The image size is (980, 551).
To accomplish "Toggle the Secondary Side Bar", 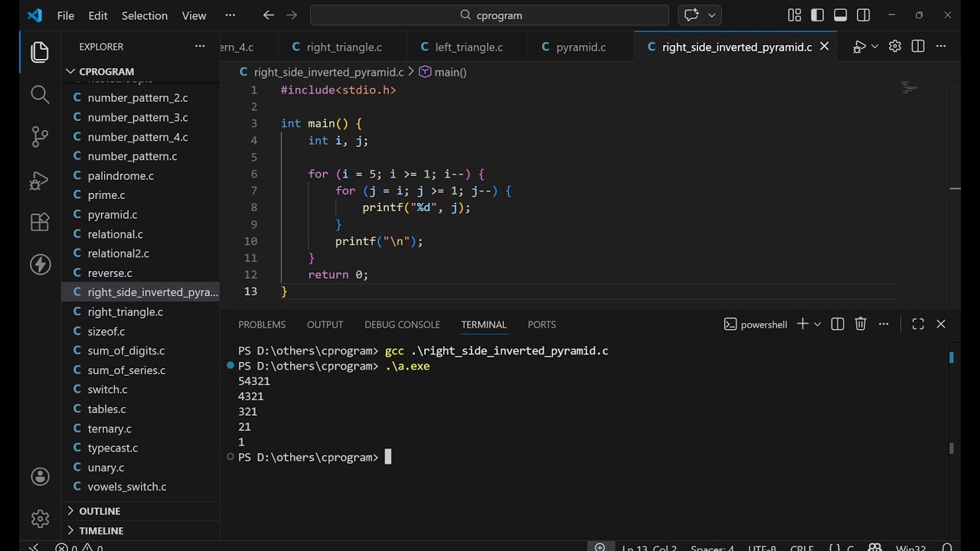I will click(863, 15).
